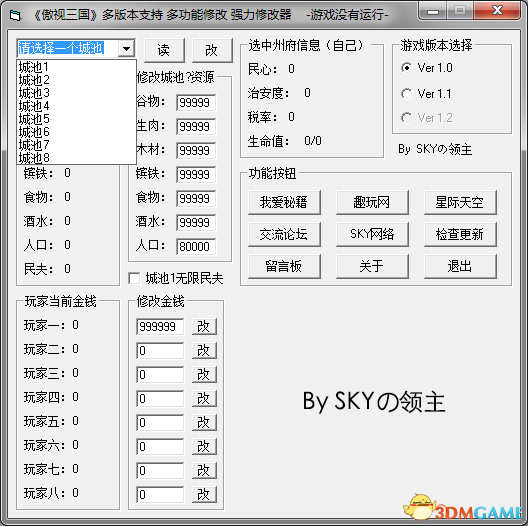Click the 木材 value input field
Viewport: 528px width, 526px height.
click(196, 151)
